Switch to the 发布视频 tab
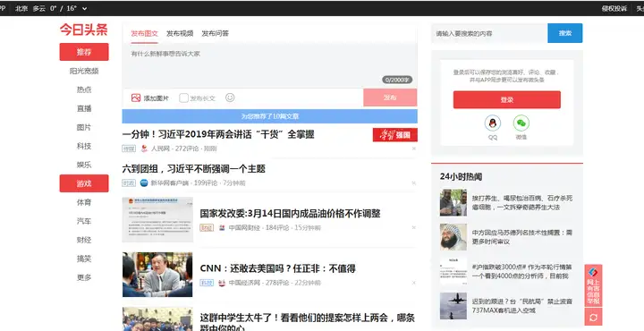The height and width of the screenshot is (331, 644). [x=180, y=34]
